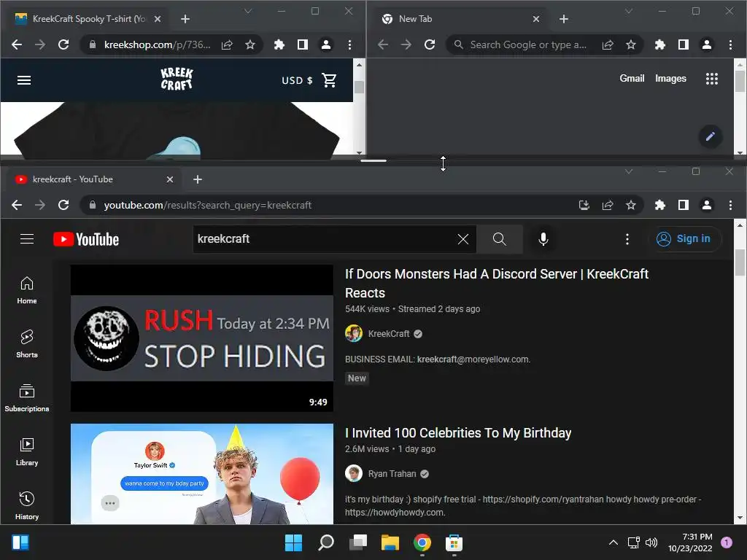The image size is (747, 560).
Task: Open 'I Invited 100 Celebrities To My Birthday' title
Action: (458, 433)
